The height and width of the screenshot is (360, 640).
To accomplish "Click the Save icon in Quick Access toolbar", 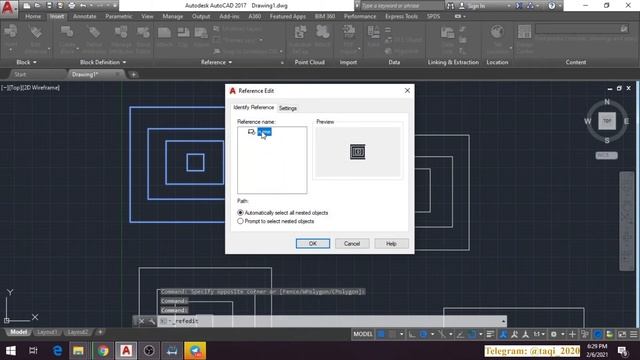I will pos(49,6).
